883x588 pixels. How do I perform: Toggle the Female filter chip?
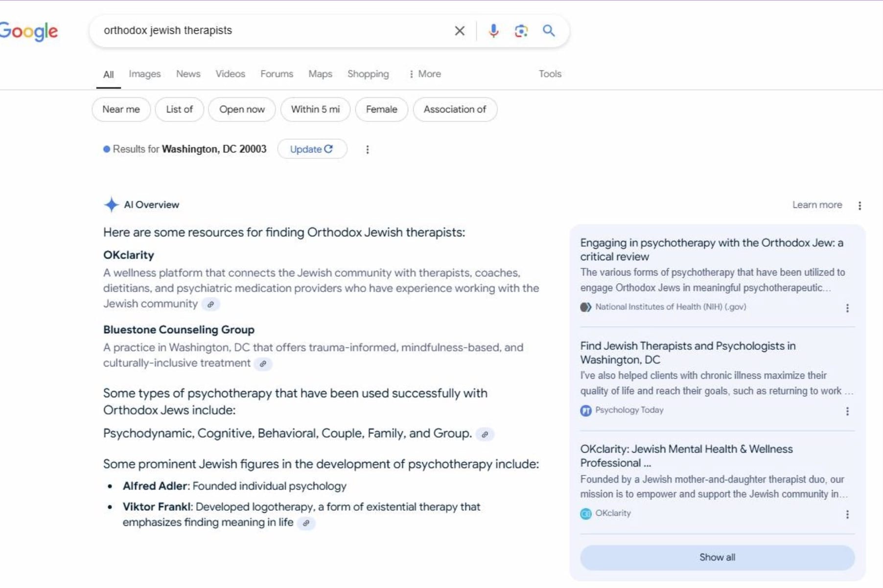381,110
